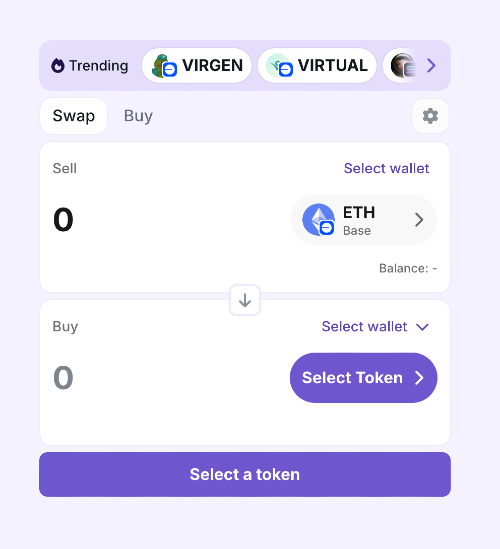Click the partially hidden third trending token avatar
Screen dimensions: 500x549
point(403,65)
